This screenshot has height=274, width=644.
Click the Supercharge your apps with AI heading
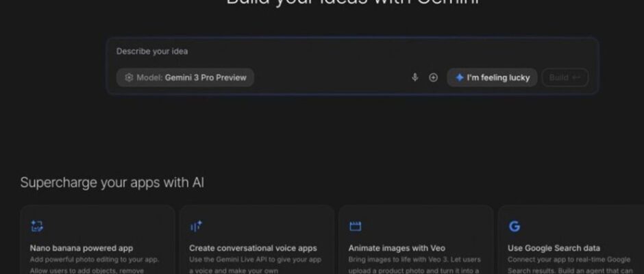pyautogui.click(x=112, y=183)
